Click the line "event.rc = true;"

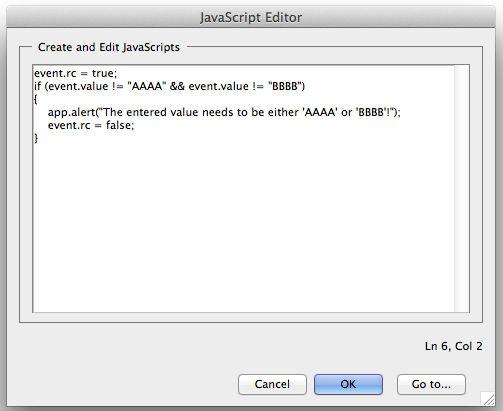tap(75, 73)
